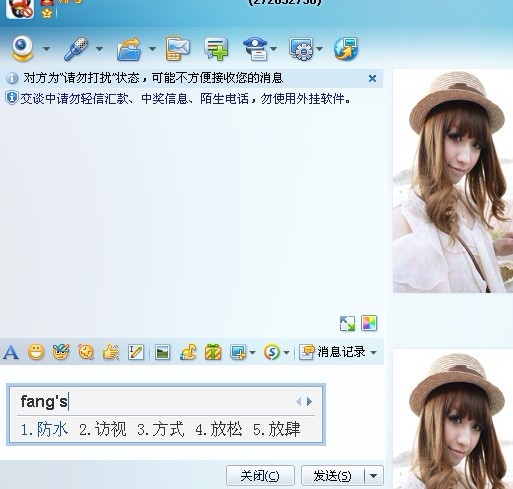Click the music share icon
Screen dimensions: 513x489
(x=188, y=352)
